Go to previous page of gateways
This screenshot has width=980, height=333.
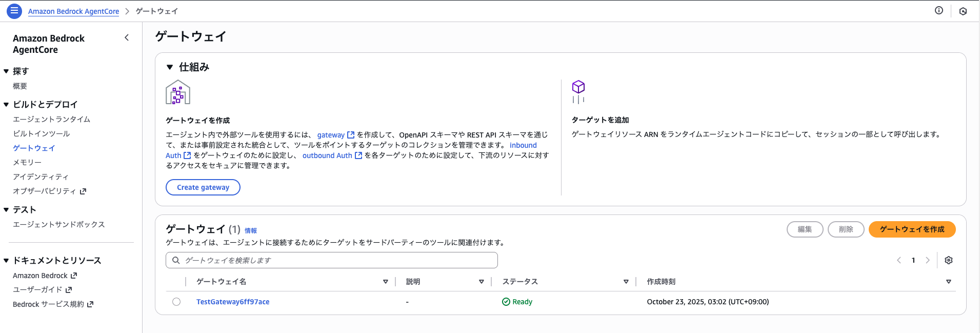[x=899, y=260]
